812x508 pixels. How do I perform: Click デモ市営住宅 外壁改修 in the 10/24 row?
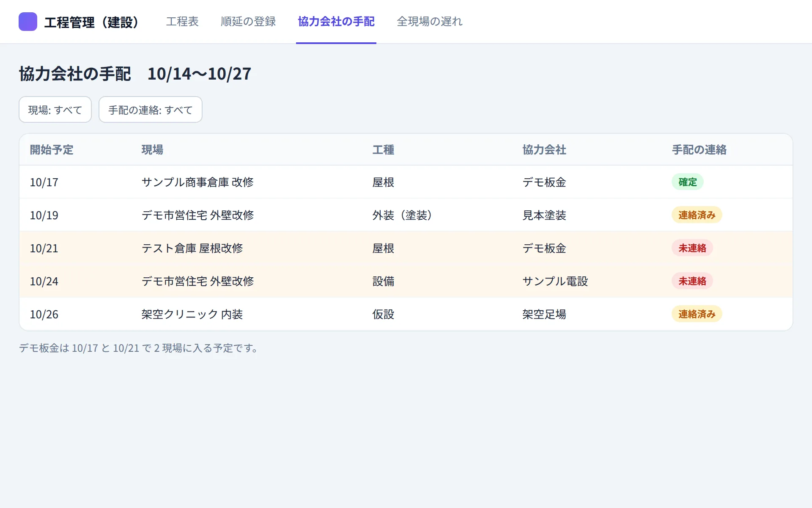pyautogui.click(x=198, y=282)
